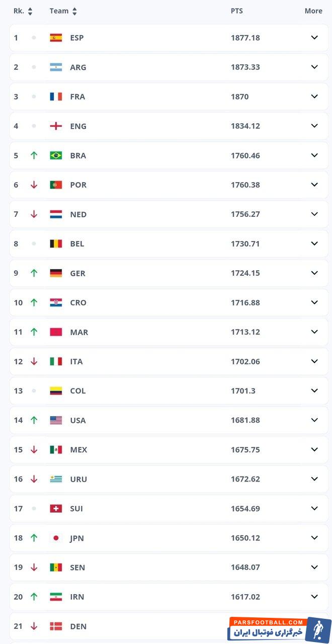Click the PTS column header
The height and width of the screenshot is (644, 332).
(x=237, y=11)
